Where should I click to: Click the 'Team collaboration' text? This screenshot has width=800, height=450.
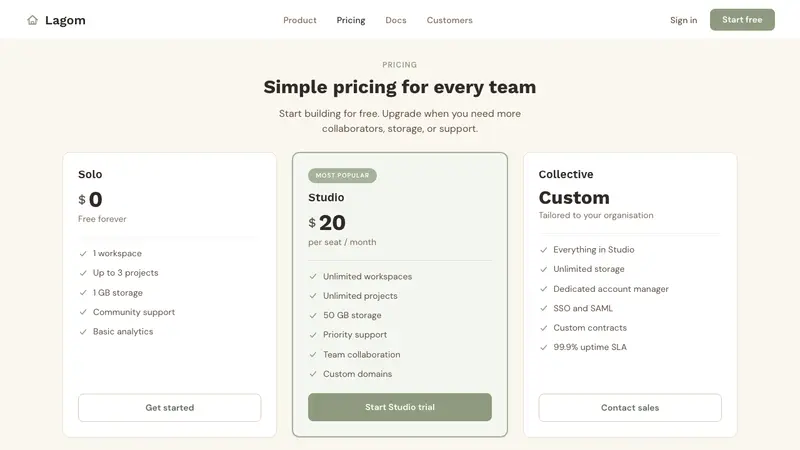(x=362, y=355)
